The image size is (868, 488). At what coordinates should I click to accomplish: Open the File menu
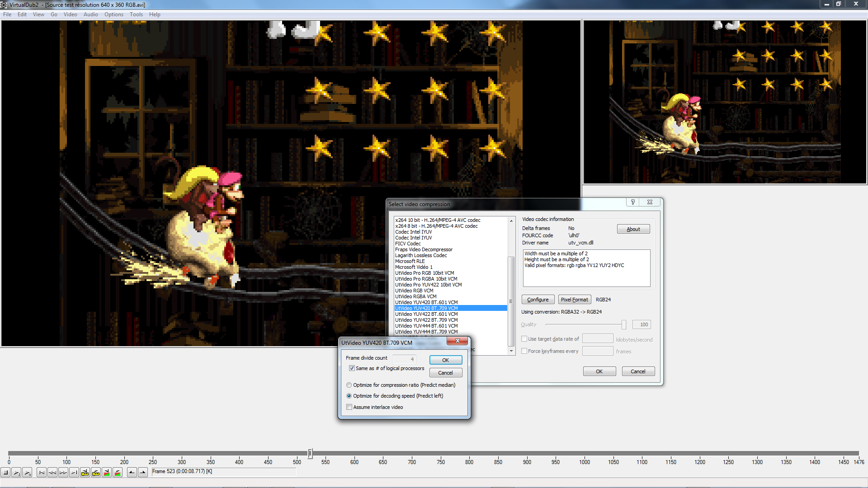coord(7,14)
